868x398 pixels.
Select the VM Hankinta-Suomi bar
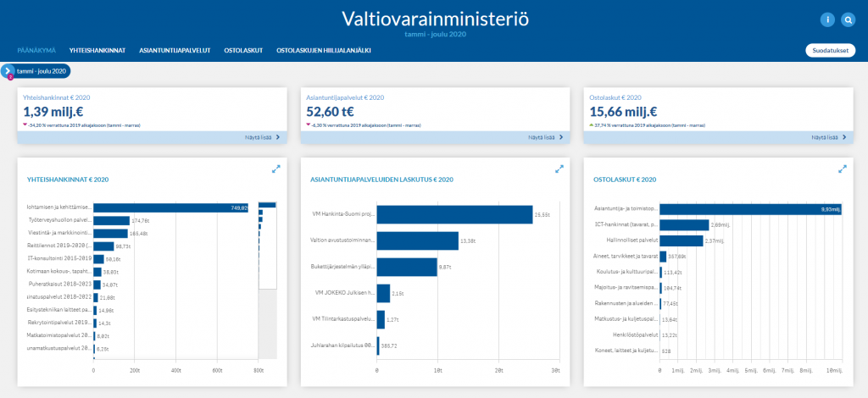click(454, 214)
